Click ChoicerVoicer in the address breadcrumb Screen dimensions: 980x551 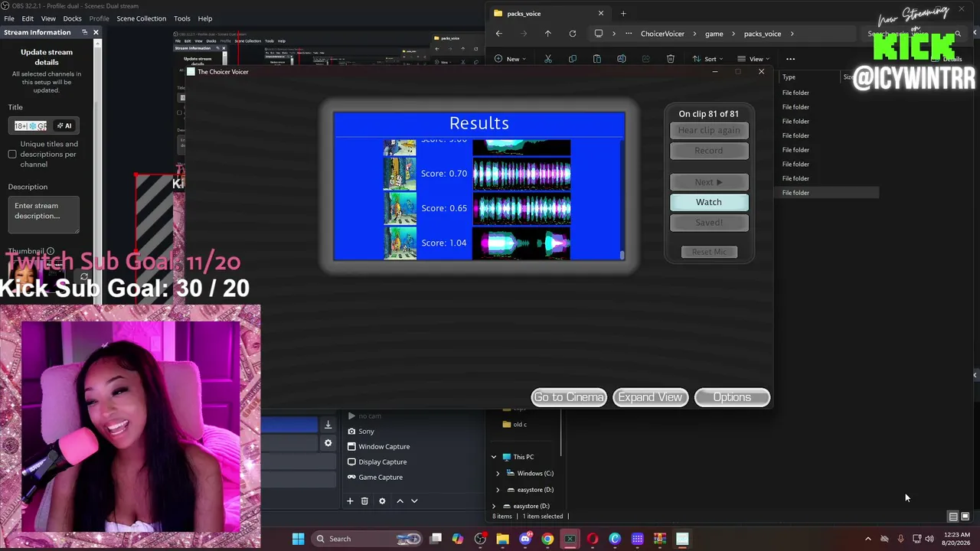[662, 34]
